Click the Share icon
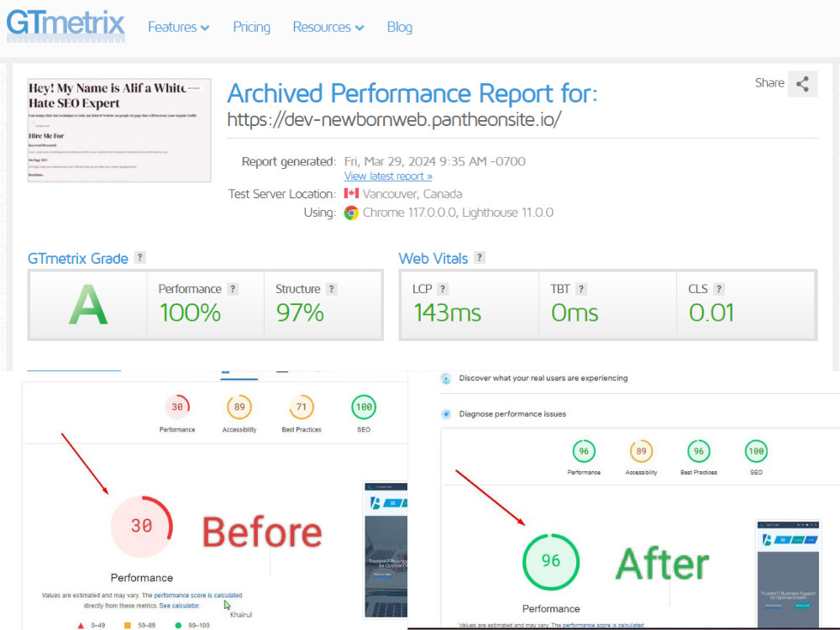 click(x=801, y=85)
